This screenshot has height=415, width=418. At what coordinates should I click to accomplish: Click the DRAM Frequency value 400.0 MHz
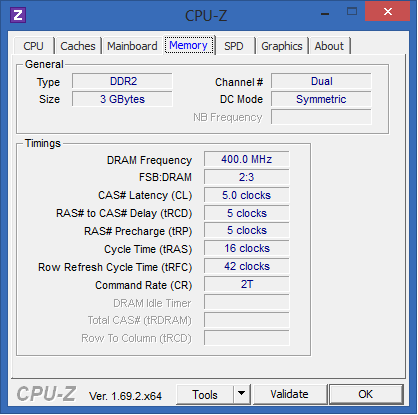coord(247,159)
